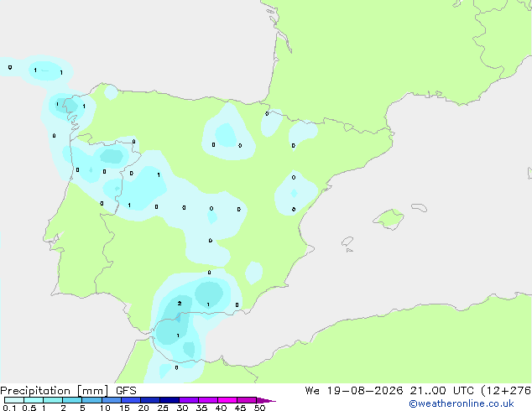532x411 pixels.
Task: Click the '10' legend scale label
Action: coord(105,408)
